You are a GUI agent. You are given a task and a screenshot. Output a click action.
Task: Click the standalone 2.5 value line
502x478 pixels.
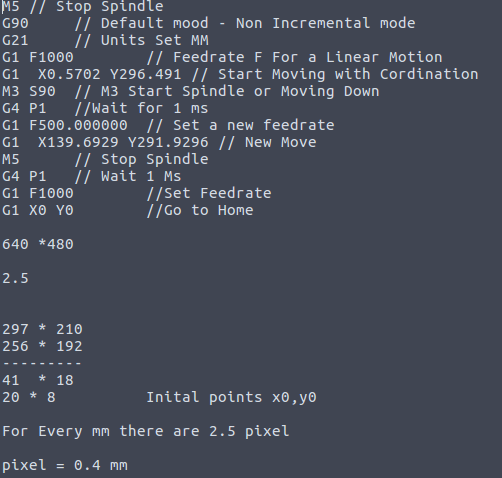click(15, 278)
